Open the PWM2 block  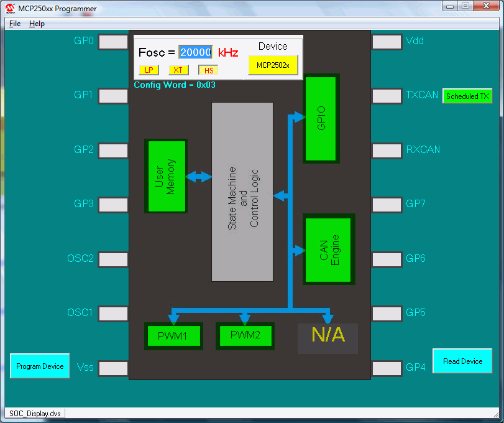tap(245, 336)
